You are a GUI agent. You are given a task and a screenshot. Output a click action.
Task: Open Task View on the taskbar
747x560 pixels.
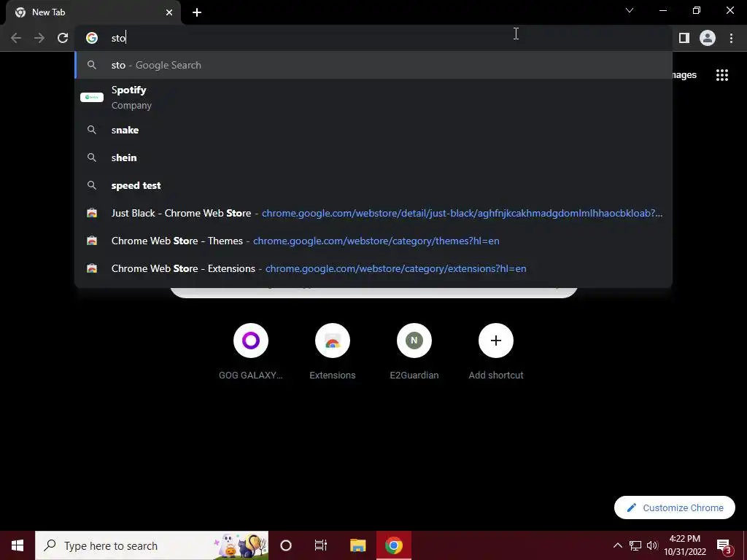[x=321, y=545]
